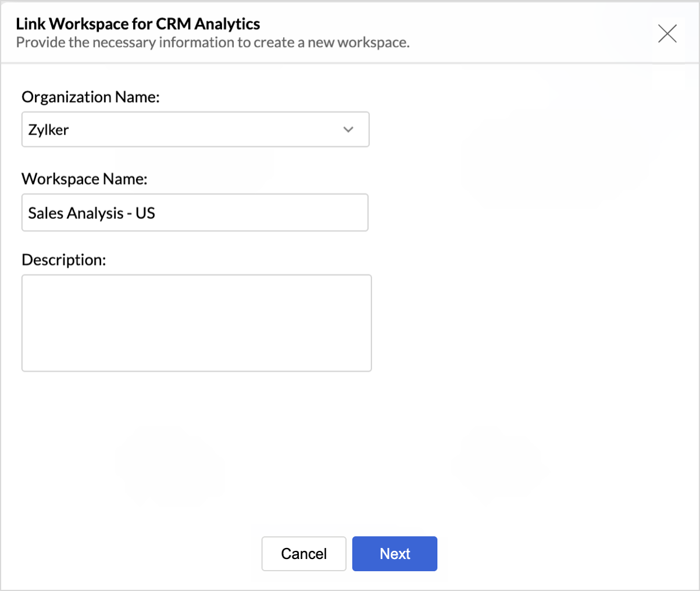700x591 pixels.
Task: Click the Organization Name label
Action: tap(91, 97)
